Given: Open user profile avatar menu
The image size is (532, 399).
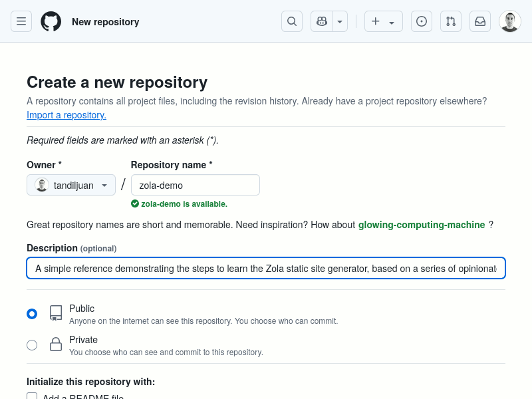Looking at the screenshot, I should [x=509, y=21].
